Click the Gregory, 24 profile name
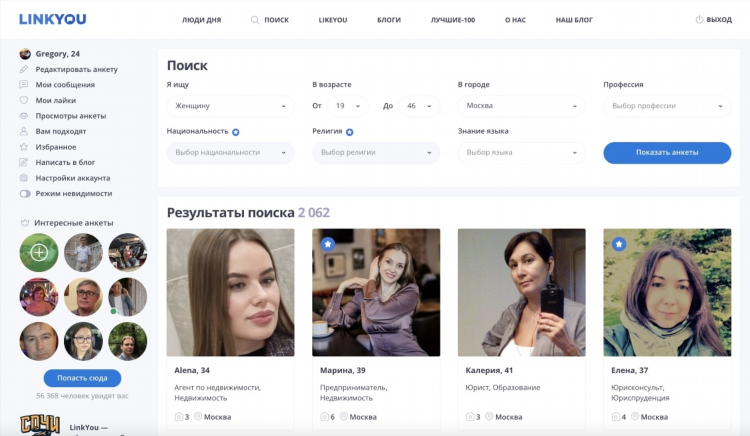 pyautogui.click(x=57, y=54)
